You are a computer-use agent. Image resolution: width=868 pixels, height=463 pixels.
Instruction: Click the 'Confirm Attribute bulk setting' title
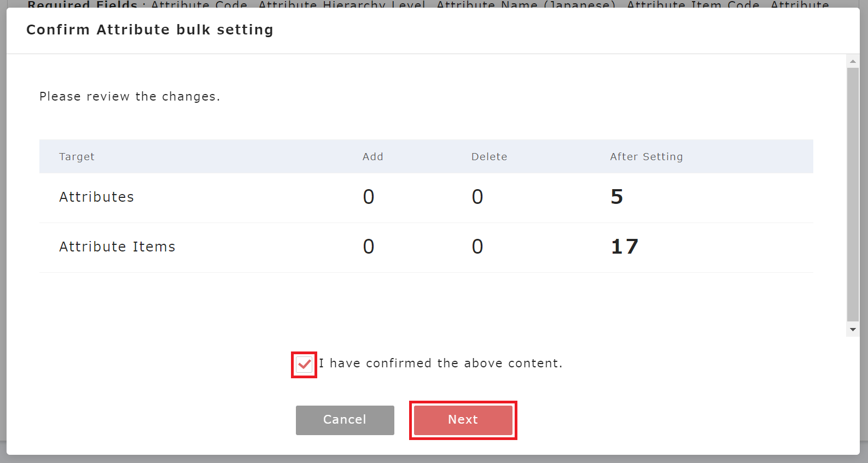149,30
